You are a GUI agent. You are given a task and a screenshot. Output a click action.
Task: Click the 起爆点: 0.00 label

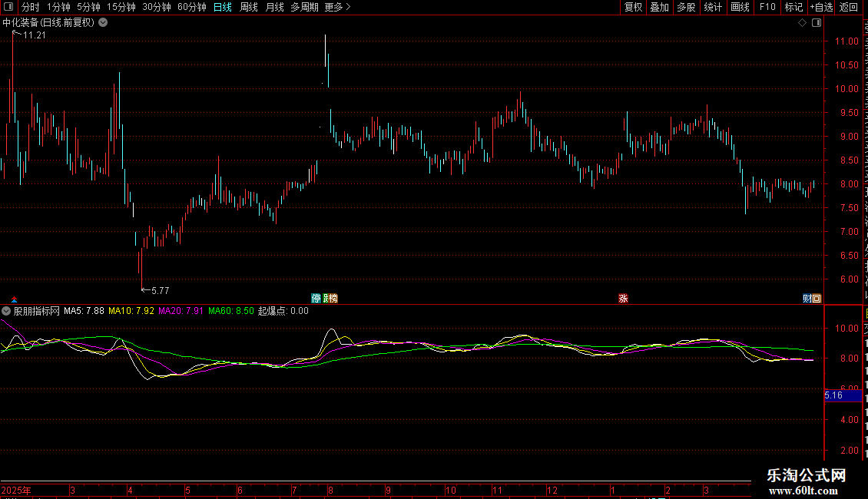click(283, 311)
